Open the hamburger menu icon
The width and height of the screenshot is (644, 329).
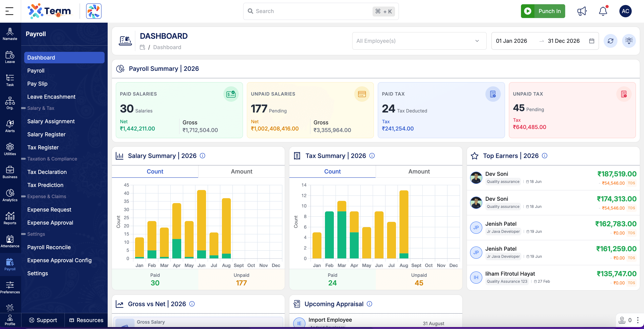(9, 11)
